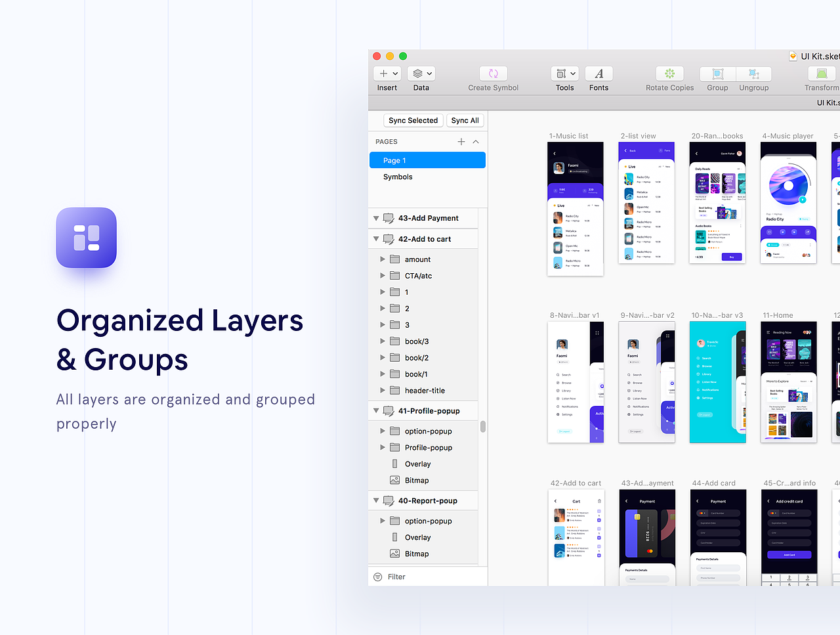
Task: Click the Ungroup toolbar icon
Action: click(754, 74)
